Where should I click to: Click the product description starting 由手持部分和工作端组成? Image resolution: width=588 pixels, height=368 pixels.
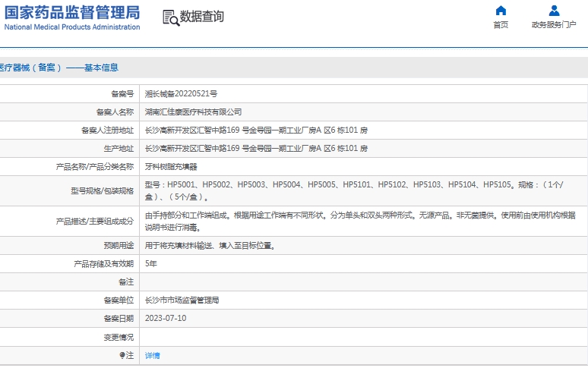pos(360,222)
